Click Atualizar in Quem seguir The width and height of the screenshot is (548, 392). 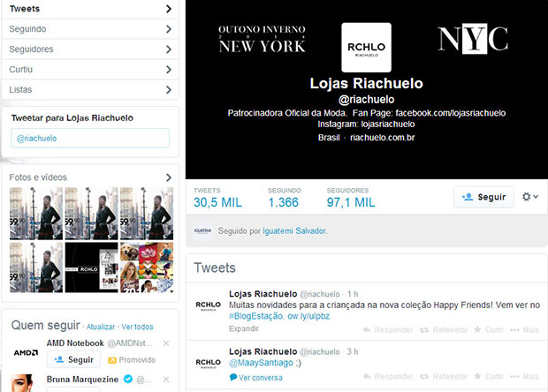[101, 327]
